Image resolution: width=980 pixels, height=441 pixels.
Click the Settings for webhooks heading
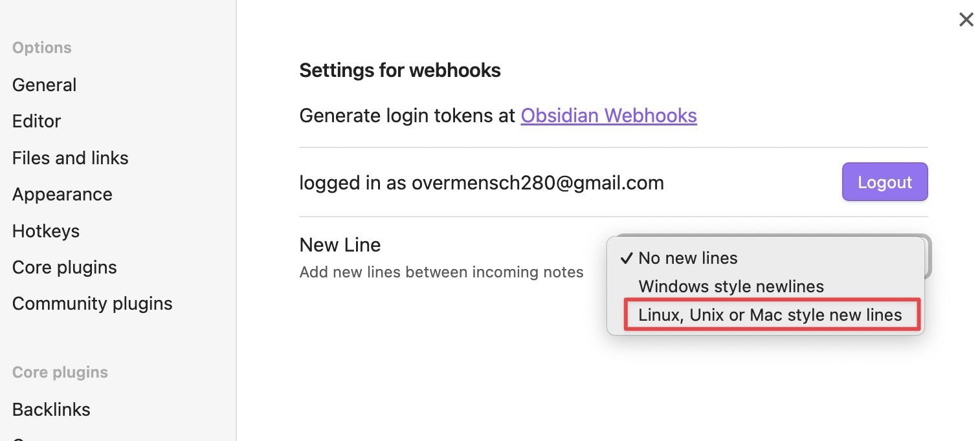click(x=399, y=70)
